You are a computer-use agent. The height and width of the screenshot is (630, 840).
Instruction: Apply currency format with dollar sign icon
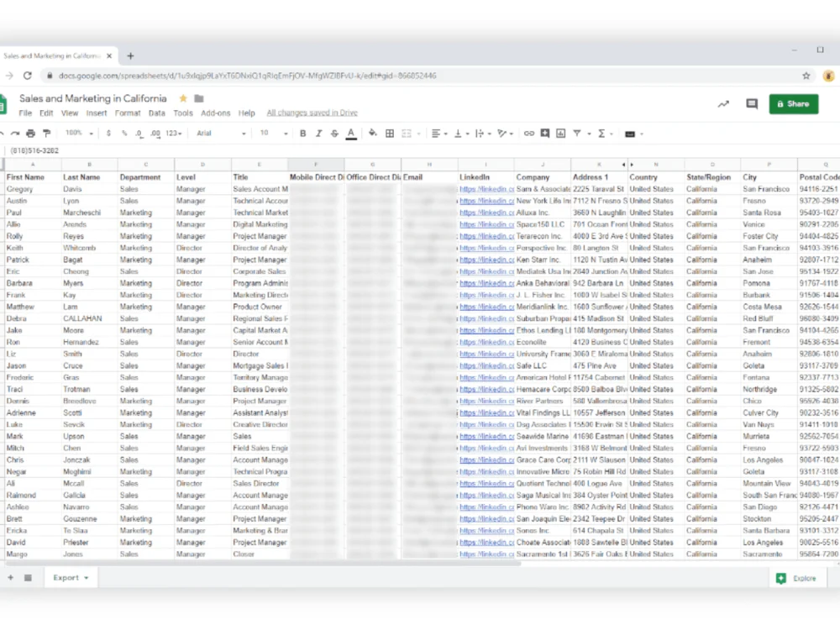tap(107, 133)
